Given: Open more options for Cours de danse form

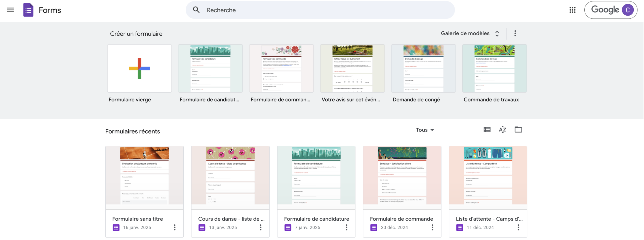Looking at the screenshot, I should click(x=261, y=227).
